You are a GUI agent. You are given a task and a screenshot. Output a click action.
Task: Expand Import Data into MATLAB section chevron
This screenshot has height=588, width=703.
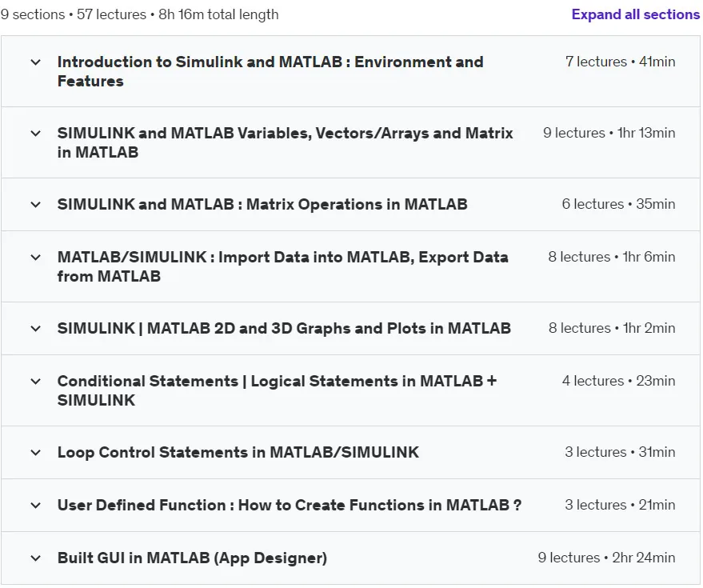[x=36, y=258]
